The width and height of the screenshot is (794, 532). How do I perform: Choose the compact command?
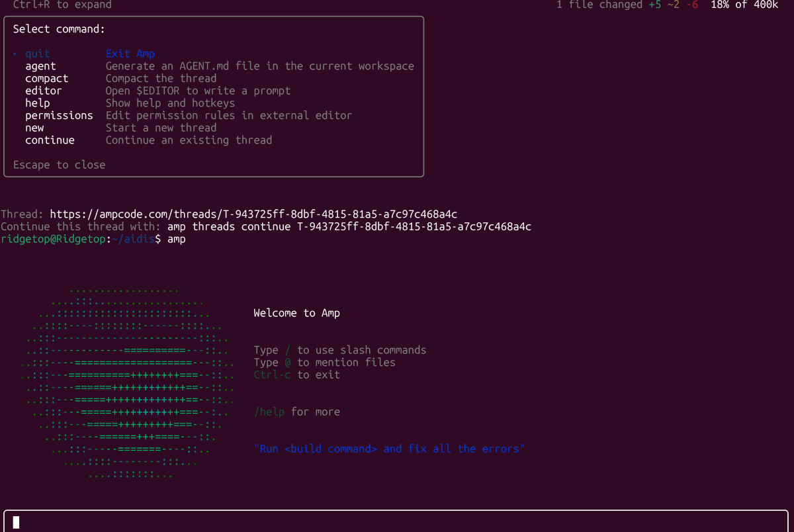[x=47, y=78]
